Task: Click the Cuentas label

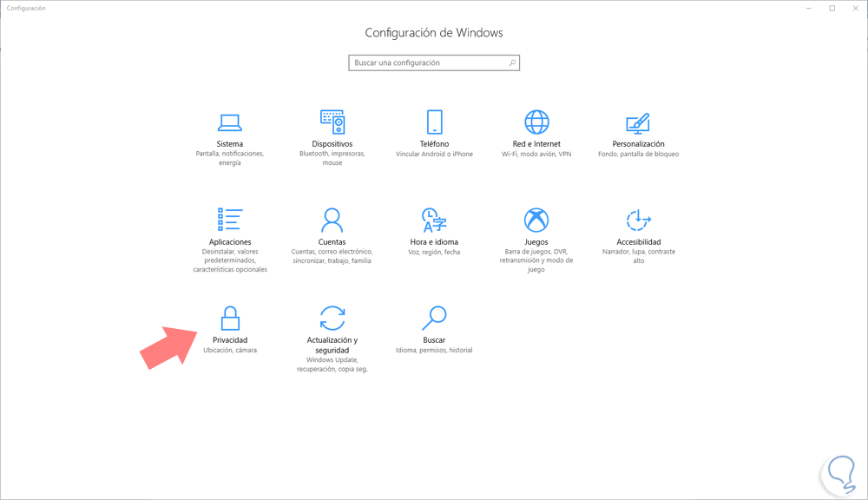Action: tap(332, 242)
